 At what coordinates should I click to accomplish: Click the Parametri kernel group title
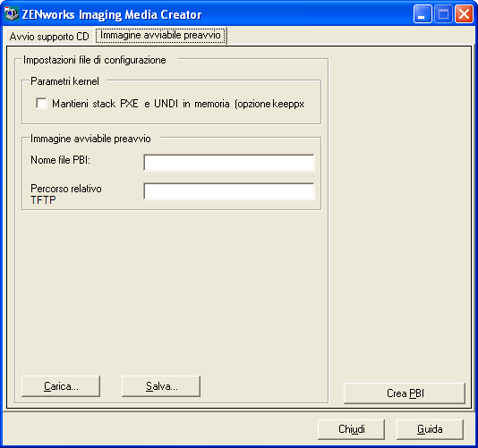click(65, 81)
